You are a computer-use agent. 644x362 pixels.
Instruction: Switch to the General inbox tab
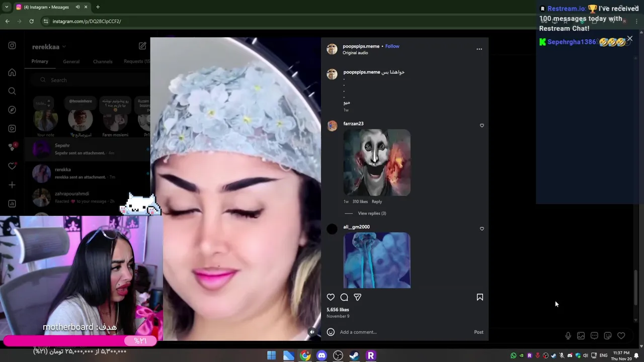[x=71, y=61]
